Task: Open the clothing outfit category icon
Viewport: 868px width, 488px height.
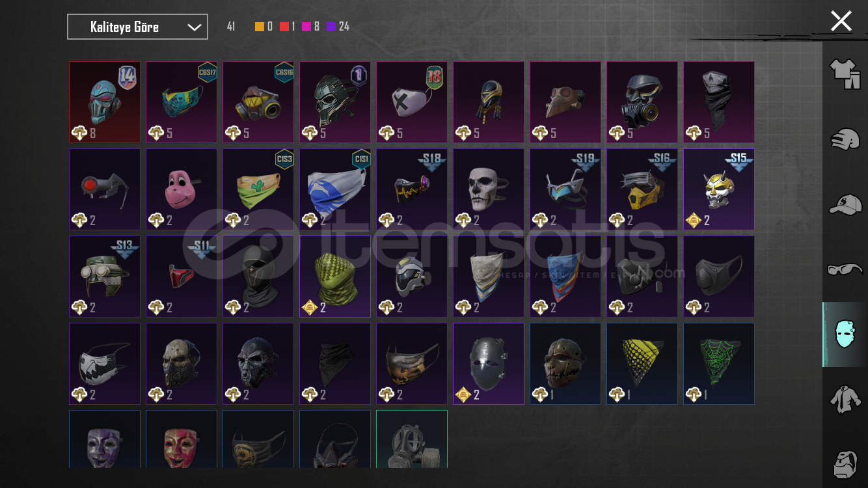Action: (845, 74)
